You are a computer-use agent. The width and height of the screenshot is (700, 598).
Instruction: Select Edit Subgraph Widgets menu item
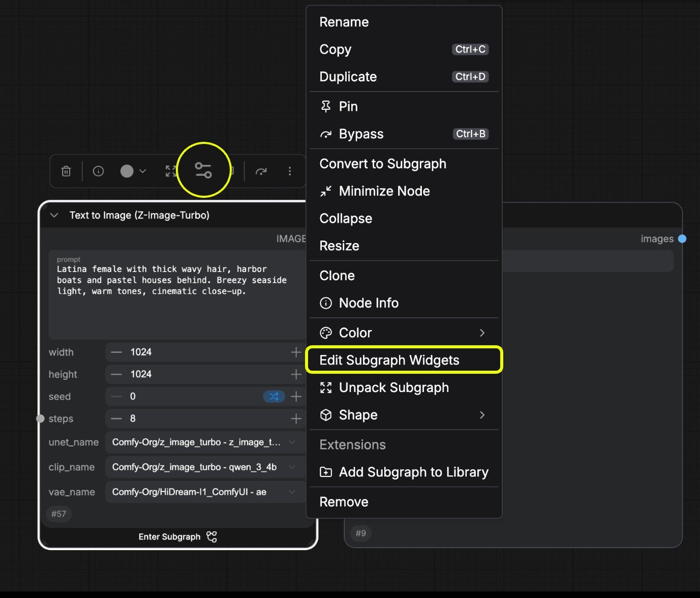coord(404,360)
